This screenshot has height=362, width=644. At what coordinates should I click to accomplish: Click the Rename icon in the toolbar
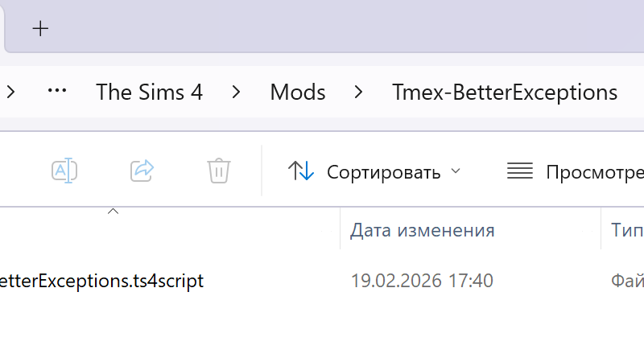click(x=64, y=171)
